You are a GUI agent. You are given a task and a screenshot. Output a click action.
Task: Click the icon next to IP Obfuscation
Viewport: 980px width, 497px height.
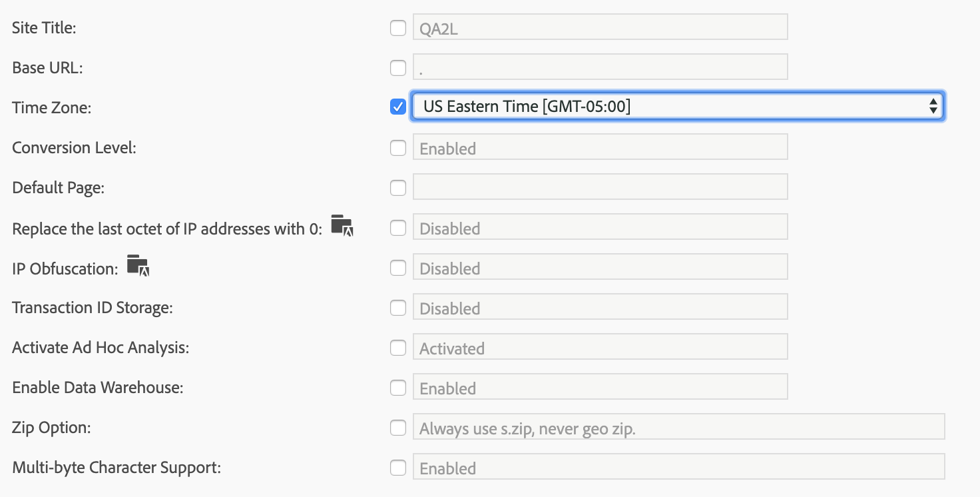pyautogui.click(x=138, y=265)
